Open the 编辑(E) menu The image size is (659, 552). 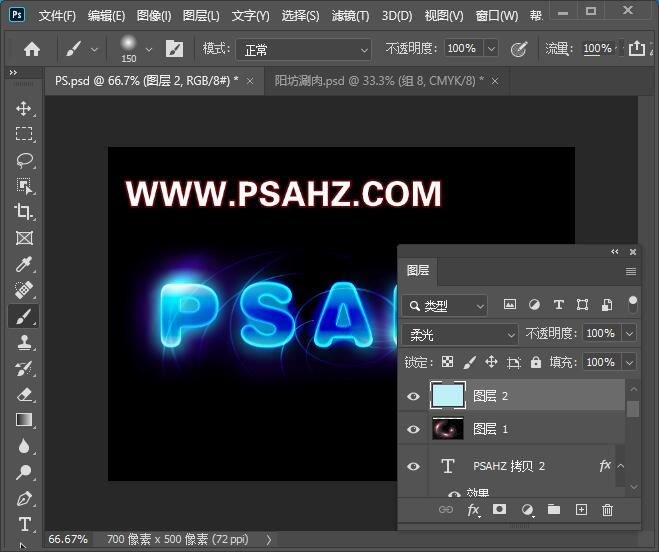(x=106, y=16)
